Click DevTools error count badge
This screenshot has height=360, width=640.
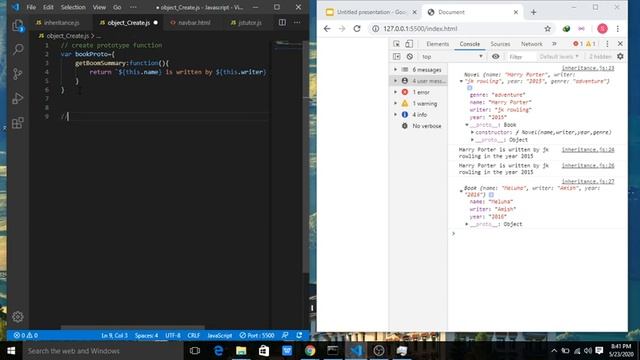click(578, 44)
